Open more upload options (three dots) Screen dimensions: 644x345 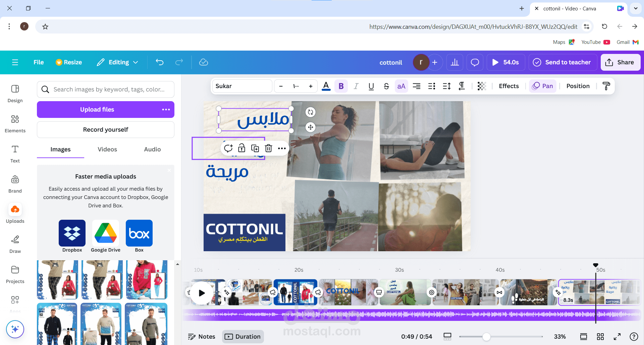coord(166,110)
